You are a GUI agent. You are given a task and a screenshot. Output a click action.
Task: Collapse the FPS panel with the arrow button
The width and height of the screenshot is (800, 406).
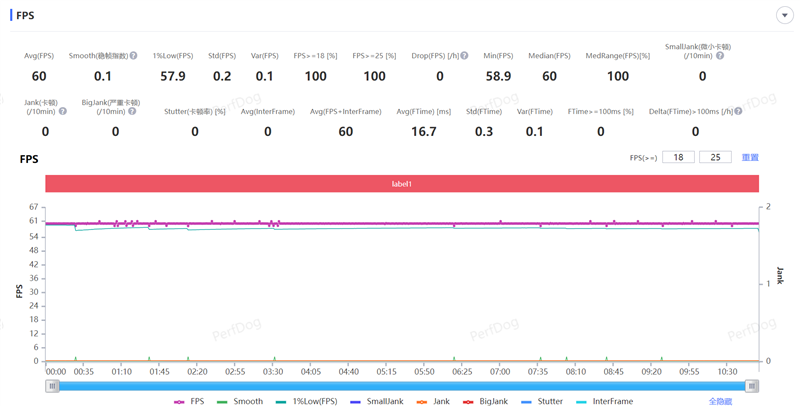(x=784, y=15)
